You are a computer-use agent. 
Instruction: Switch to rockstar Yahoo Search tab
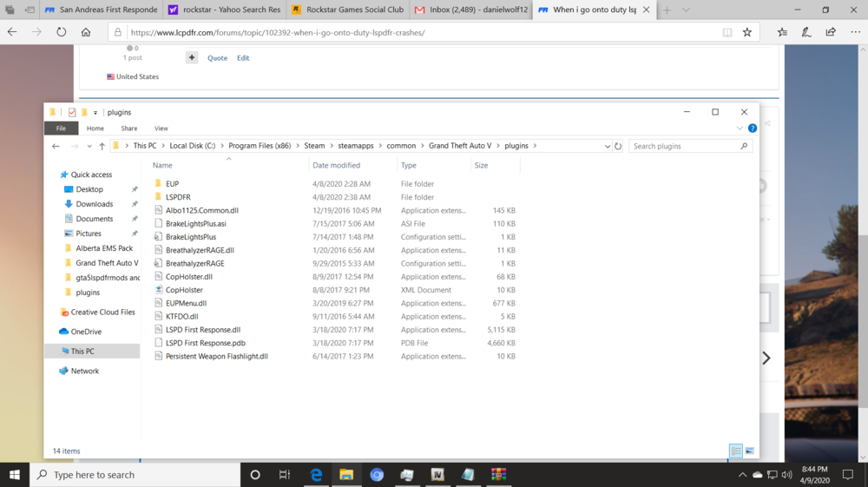coord(226,10)
